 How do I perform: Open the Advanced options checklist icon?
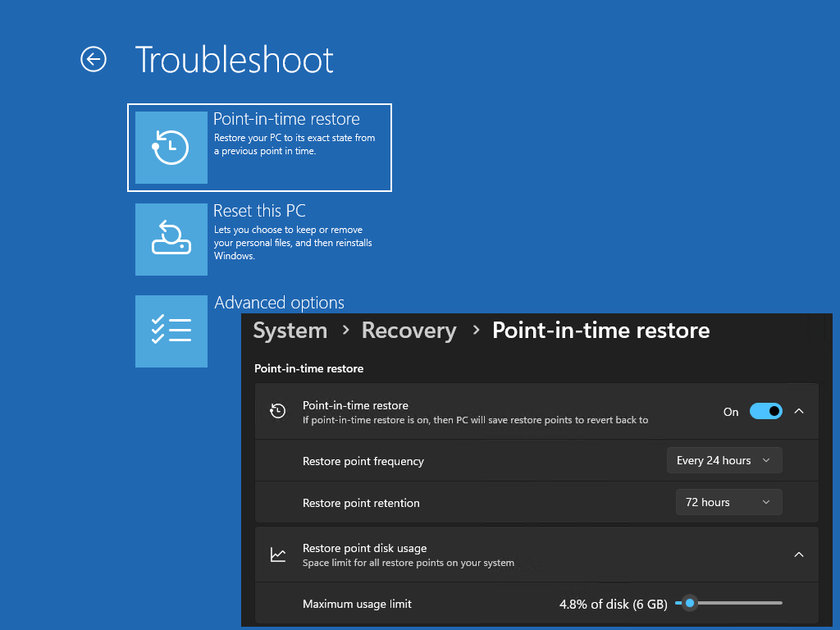[171, 331]
